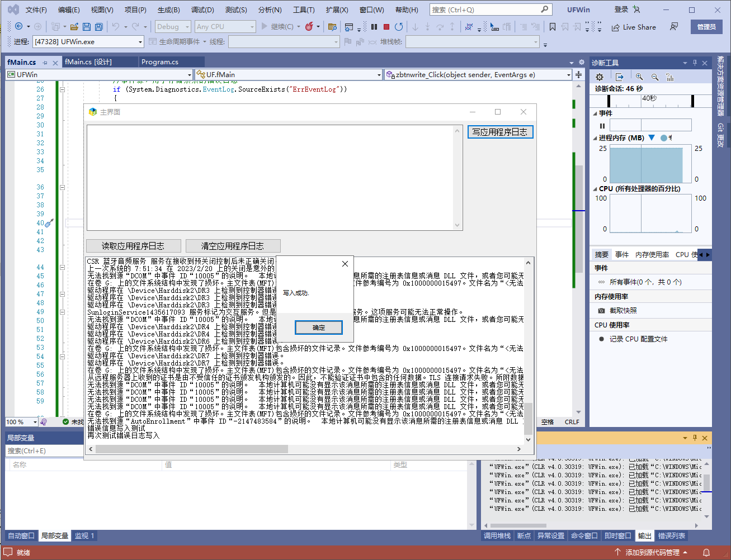Zoom in on the diagnostic timeline
The height and width of the screenshot is (560, 731).
tap(639, 77)
